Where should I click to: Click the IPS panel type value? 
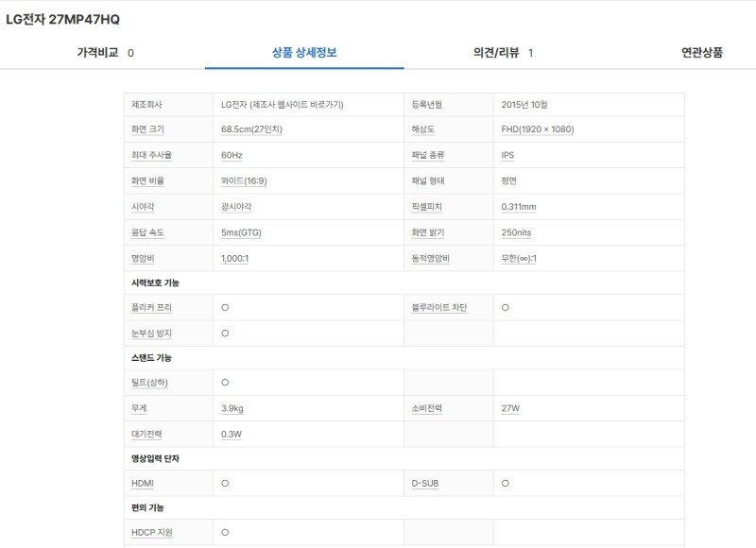[x=507, y=155]
